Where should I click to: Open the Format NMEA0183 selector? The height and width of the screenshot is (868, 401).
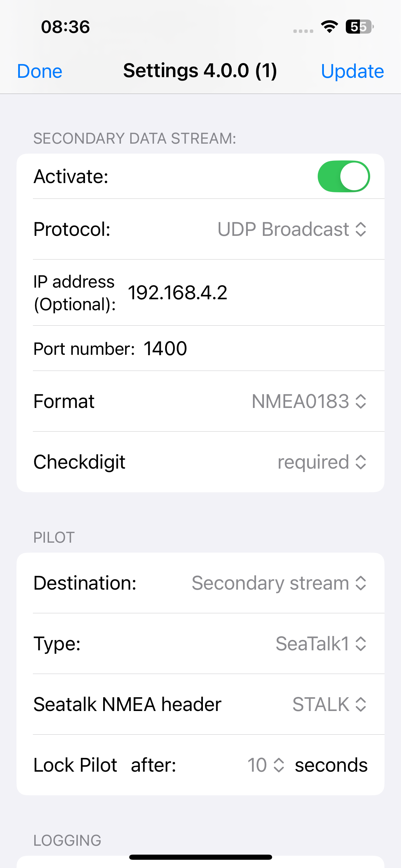[309, 401]
